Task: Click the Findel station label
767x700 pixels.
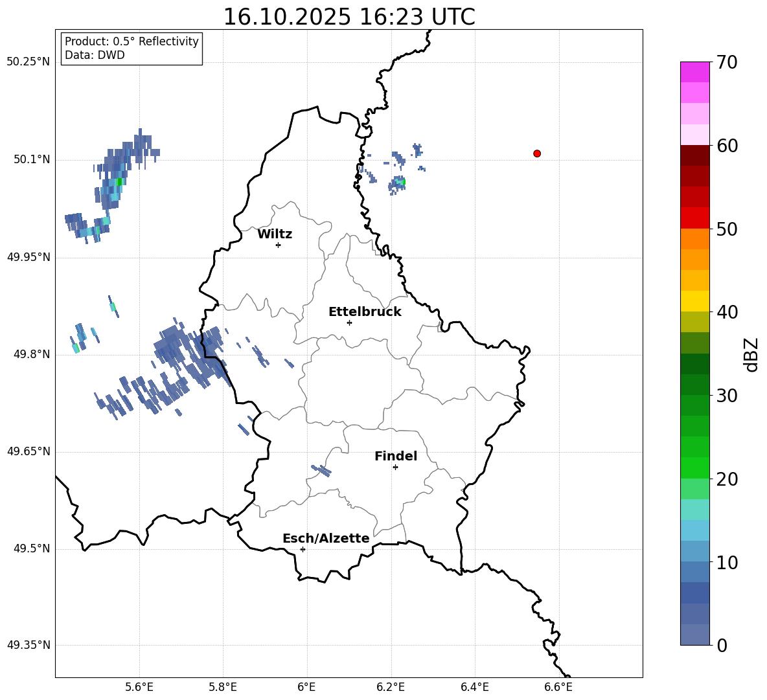Action: 396,456
